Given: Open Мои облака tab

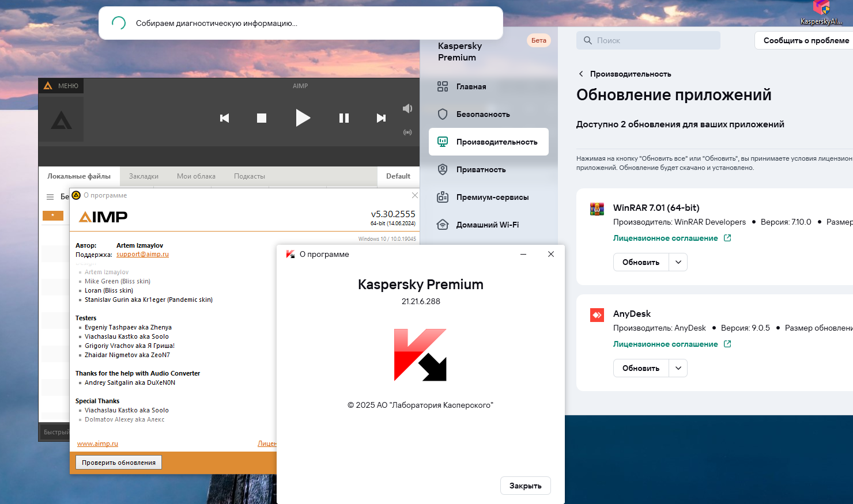Looking at the screenshot, I should click(196, 176).
